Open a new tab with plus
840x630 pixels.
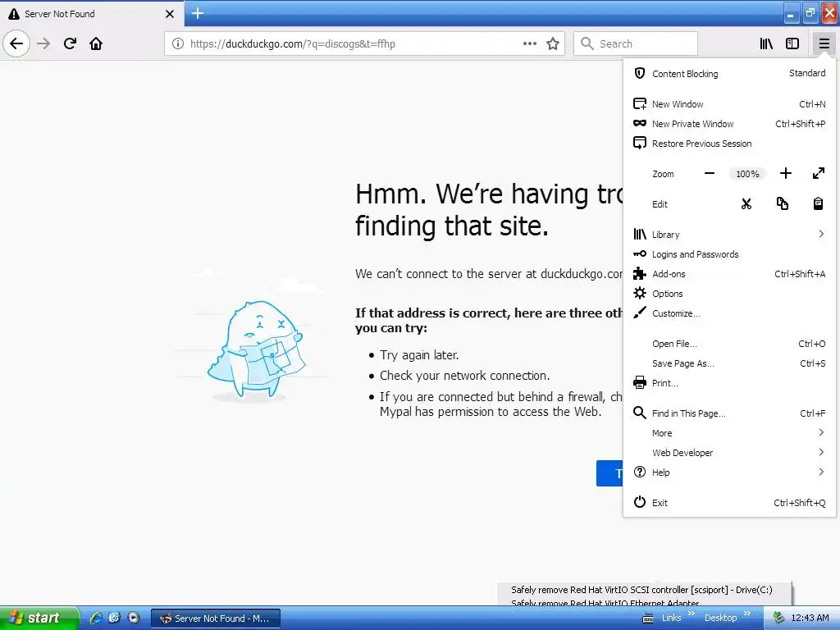click(x=197, y=13)
